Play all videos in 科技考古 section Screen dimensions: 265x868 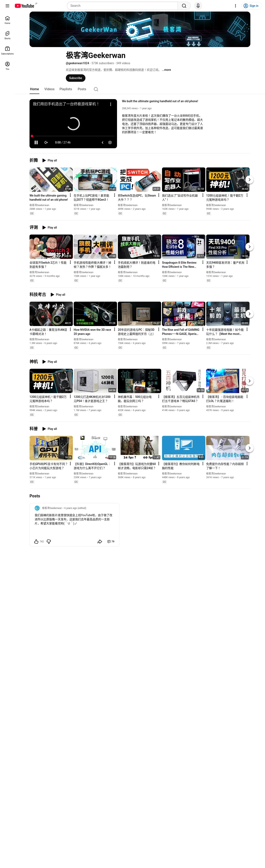pos(58,294)
